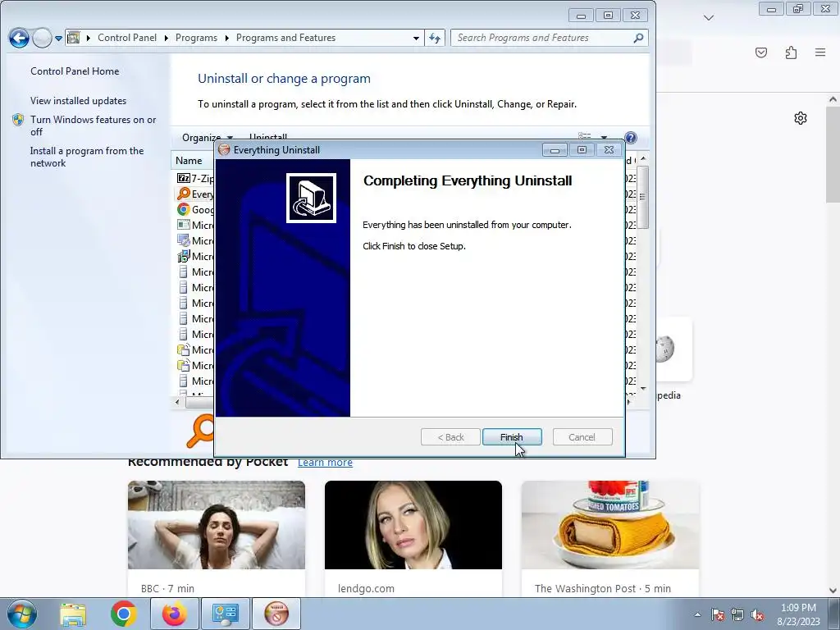Select the Everything program entry icon
The width and height of the screenshot is (840, 630).
pos(184,194)
